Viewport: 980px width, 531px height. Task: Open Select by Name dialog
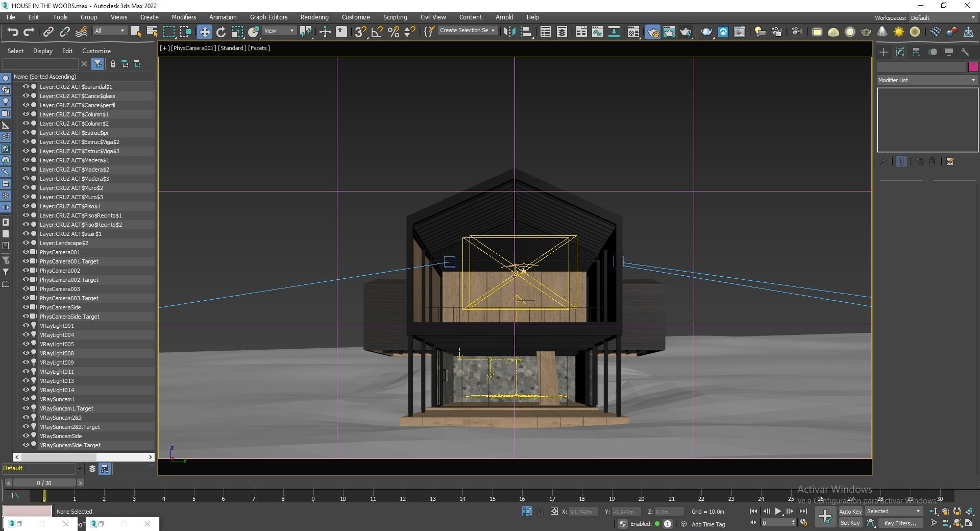coord(152,32)
